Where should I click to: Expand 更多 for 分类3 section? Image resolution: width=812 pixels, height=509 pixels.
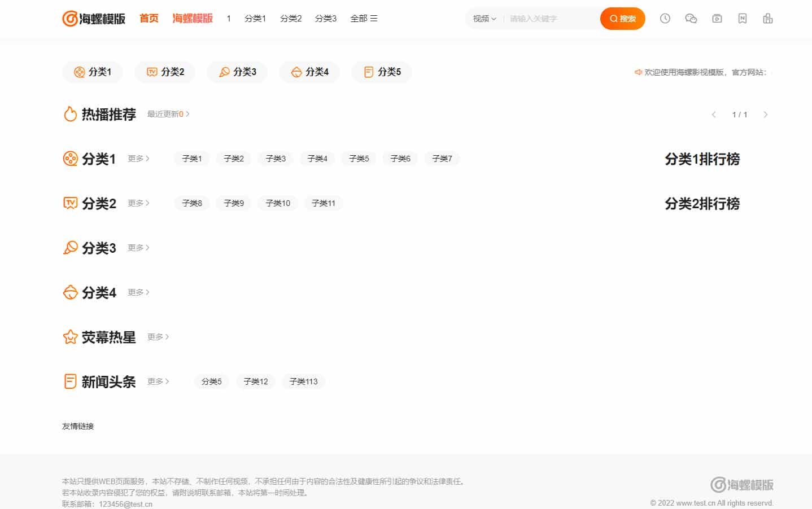tap(138, 248)
